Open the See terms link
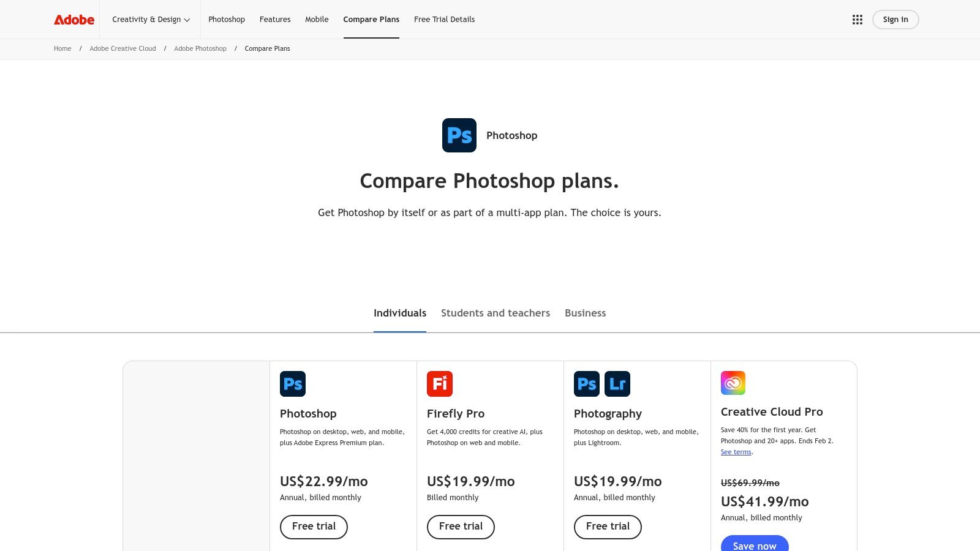The image size is (980, 551). pos(736,451)
